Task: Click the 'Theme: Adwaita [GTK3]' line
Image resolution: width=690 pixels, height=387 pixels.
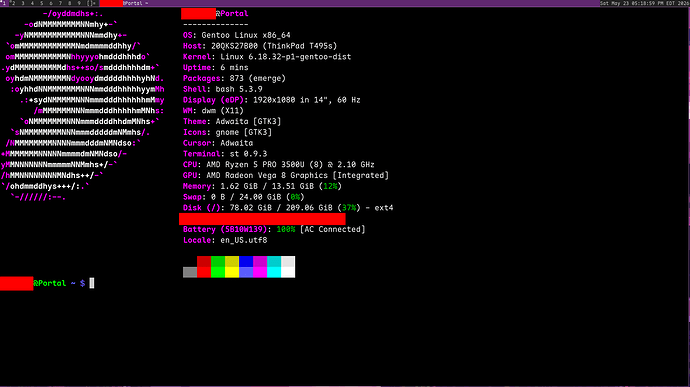Action: click(232, 122)
